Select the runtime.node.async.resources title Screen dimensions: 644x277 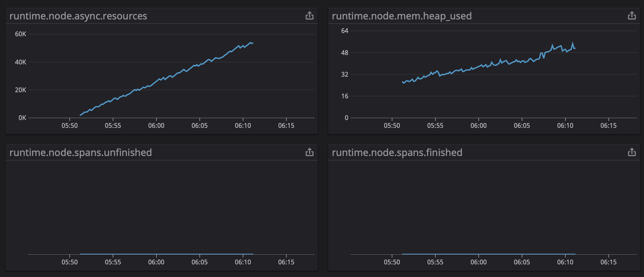(x=78, y=16)
